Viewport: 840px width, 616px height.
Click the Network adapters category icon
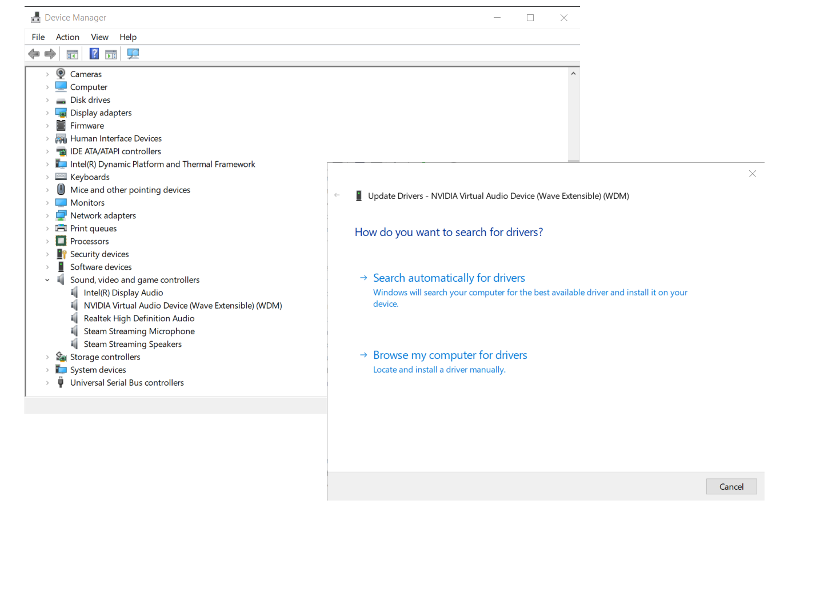[61, 215]
